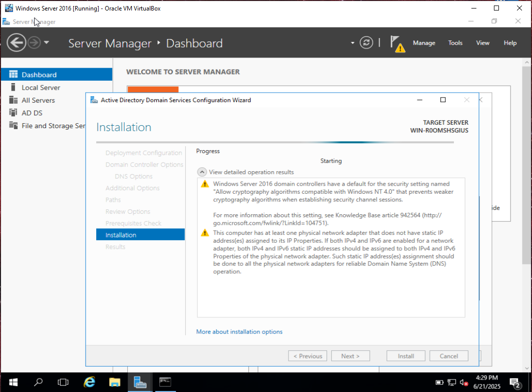The image size is (532, 392).
Task: Open navigation history dropdown beside forward arrow
Action: tap(47, 43)
